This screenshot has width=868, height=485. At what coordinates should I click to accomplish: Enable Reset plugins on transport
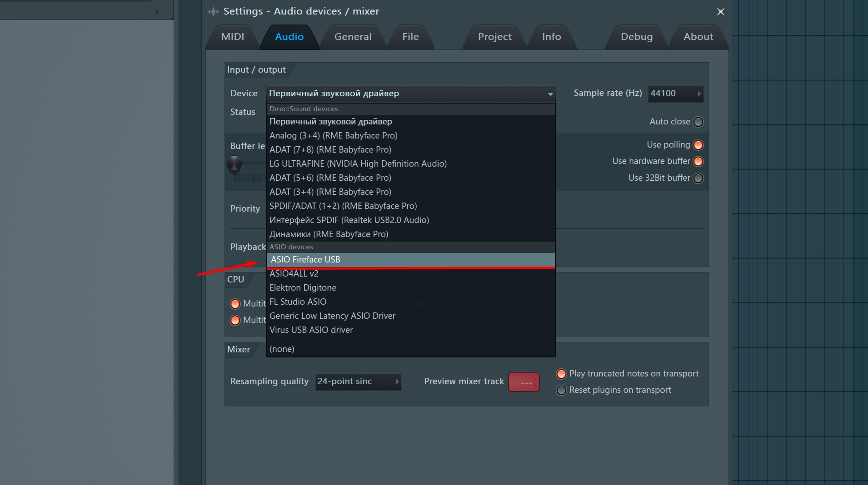(x=561, y=390)
